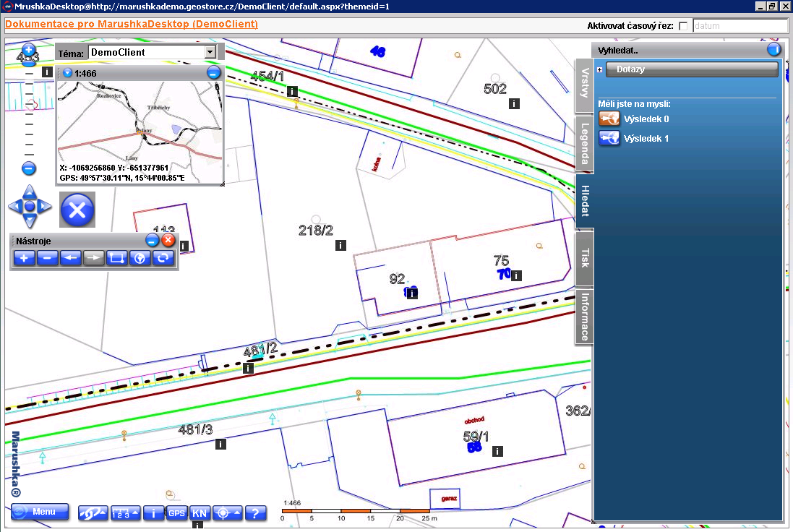Select the rectangle zoom window tool

coord(116,258)
